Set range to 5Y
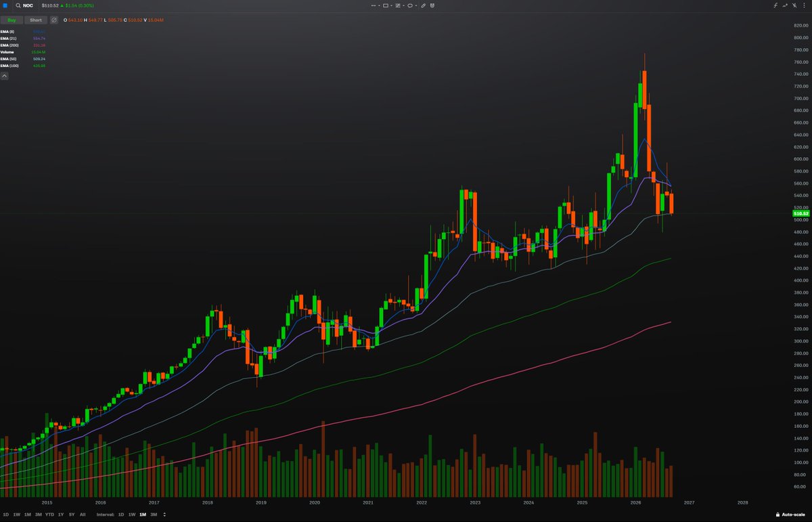The image size is (812, 522). click(x=72, y=515)
